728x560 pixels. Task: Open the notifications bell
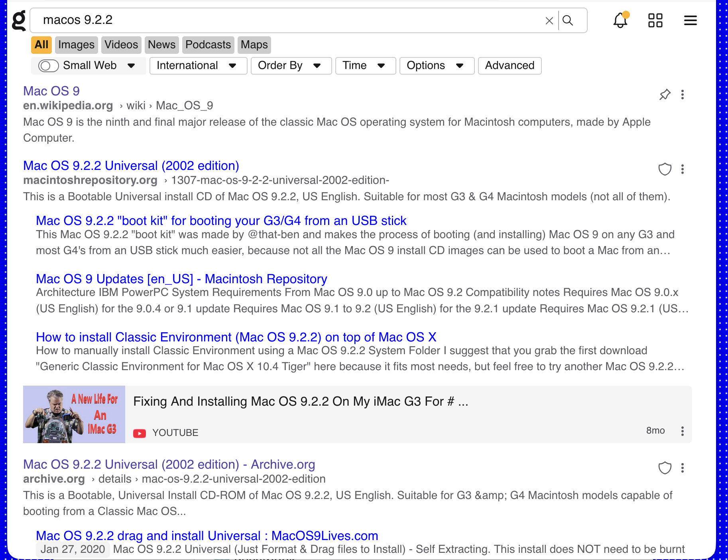click(620, 20)
